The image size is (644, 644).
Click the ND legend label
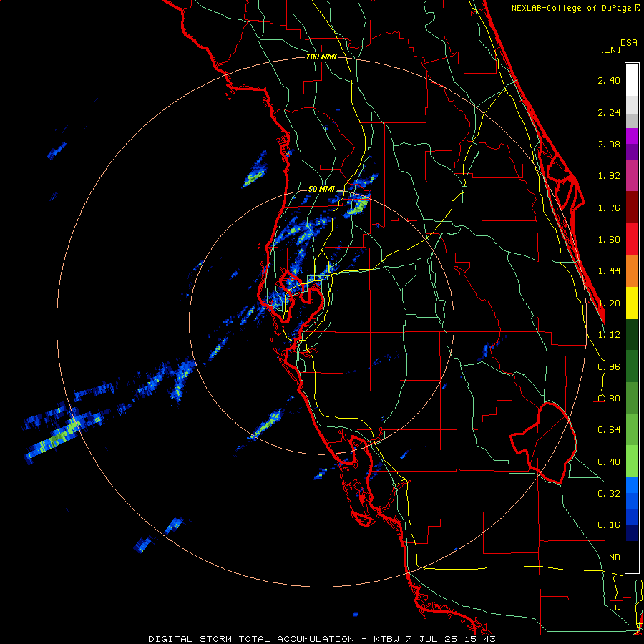(x=615, y=557)
